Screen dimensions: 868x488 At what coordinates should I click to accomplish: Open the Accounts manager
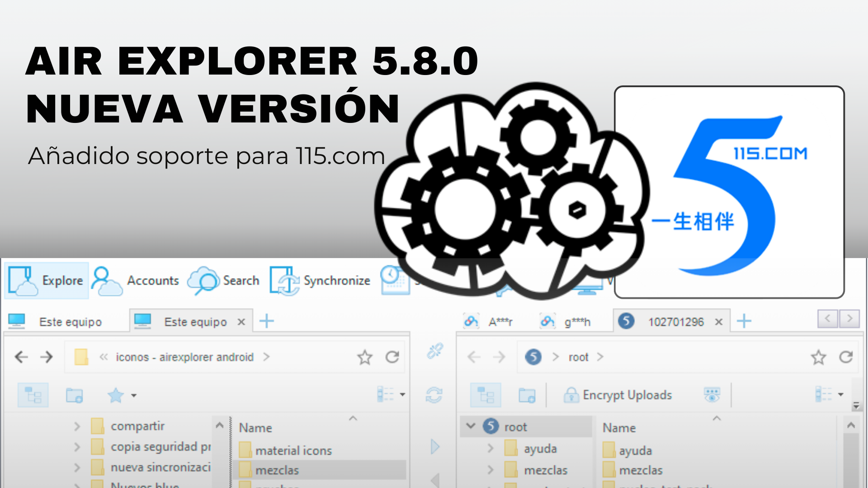pos(136,280)
